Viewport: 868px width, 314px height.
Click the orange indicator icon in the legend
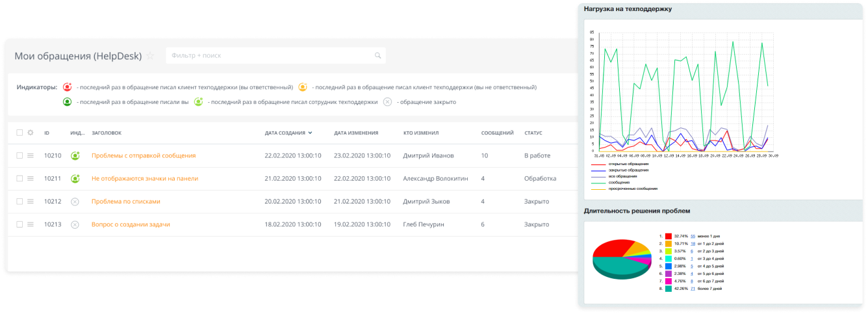302,86
